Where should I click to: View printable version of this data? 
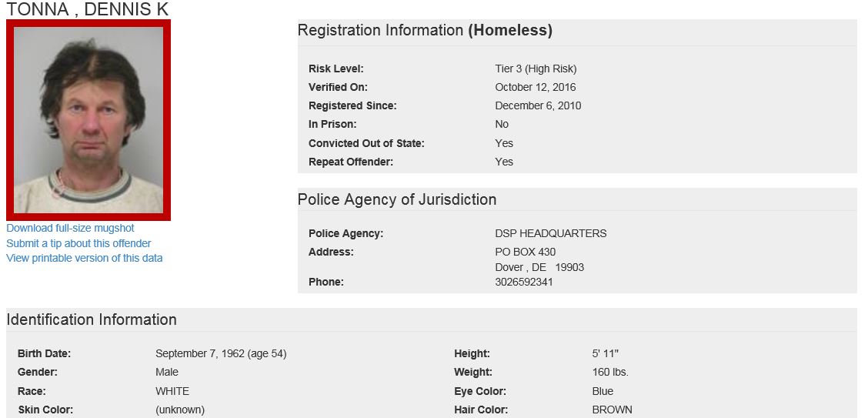coord(84,258)
